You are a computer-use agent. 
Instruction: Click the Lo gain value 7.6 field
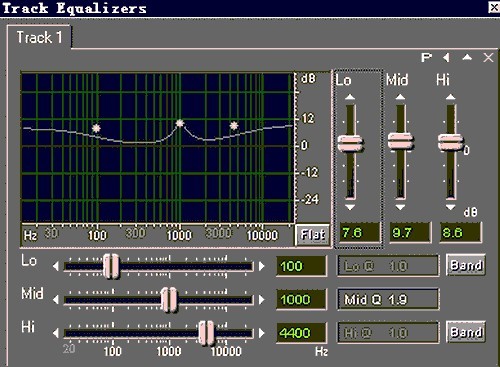(359, 232)
